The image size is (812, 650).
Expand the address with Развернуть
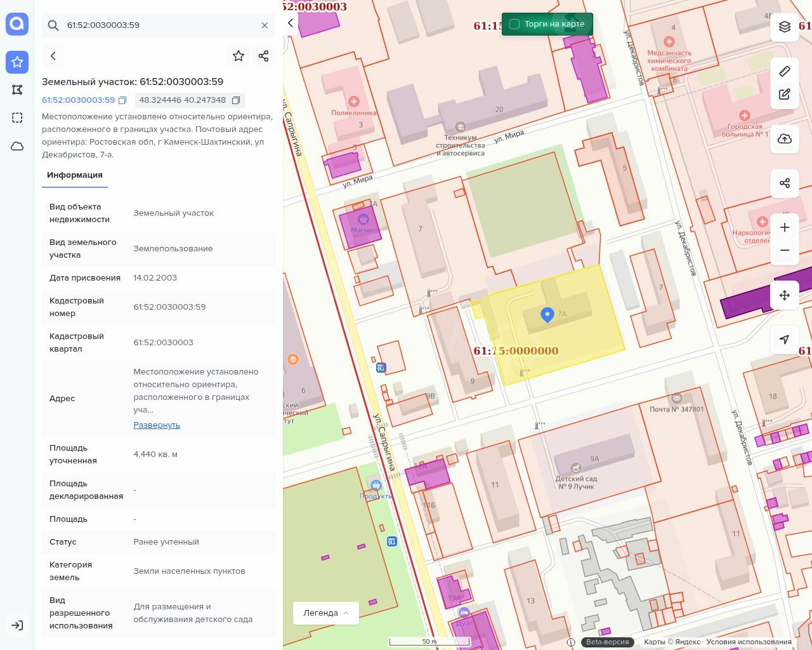pyautogui.click(x=157, y=425)
